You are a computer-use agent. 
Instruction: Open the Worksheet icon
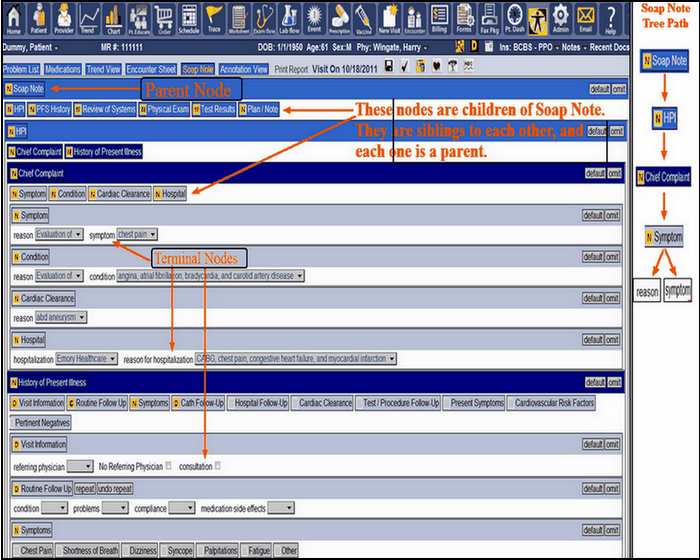239,18
